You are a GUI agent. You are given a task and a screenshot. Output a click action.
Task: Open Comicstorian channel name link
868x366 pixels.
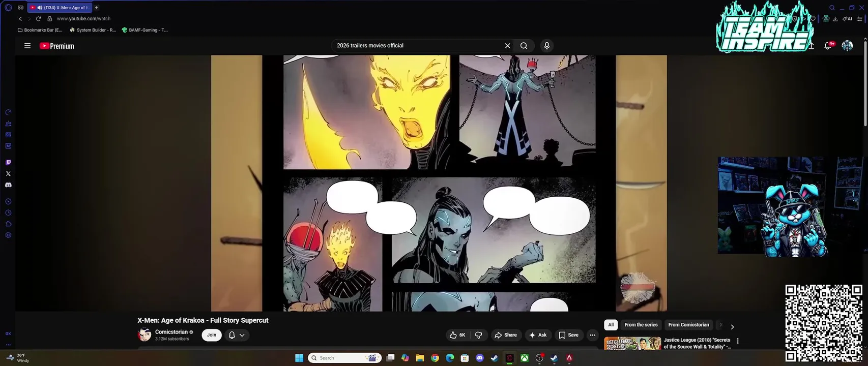(x=171, y=332)
